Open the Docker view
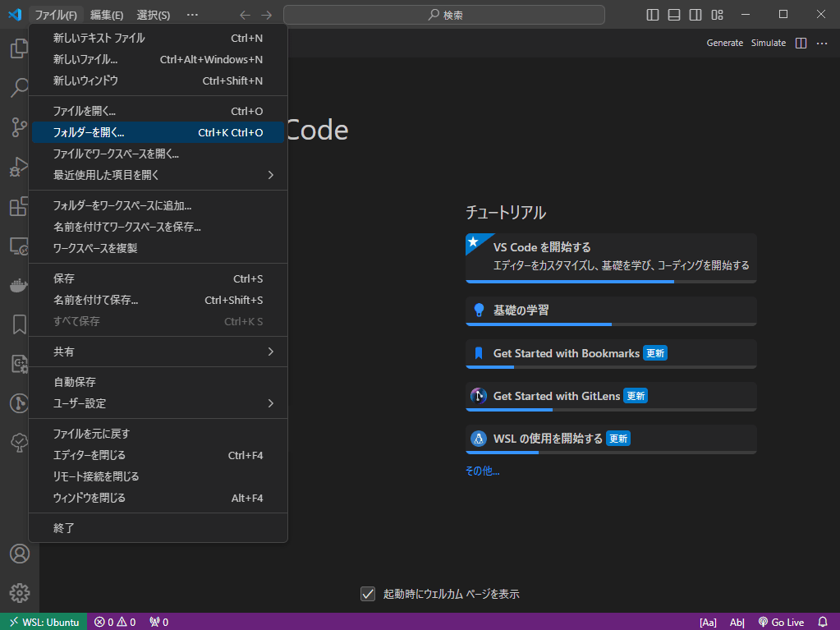 point(19,285)
